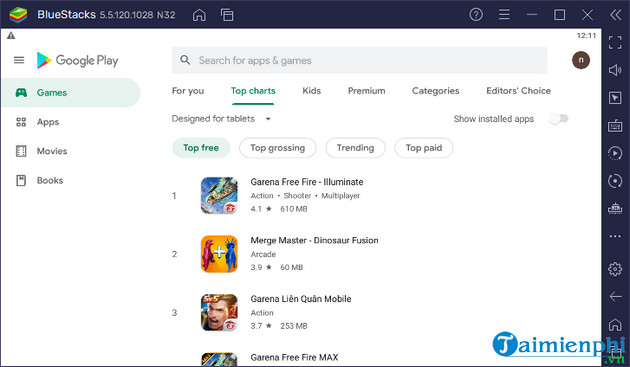Viewport: 630px width, 367px height.
Task: Click the Google Play logo
Action: point(77,60)
